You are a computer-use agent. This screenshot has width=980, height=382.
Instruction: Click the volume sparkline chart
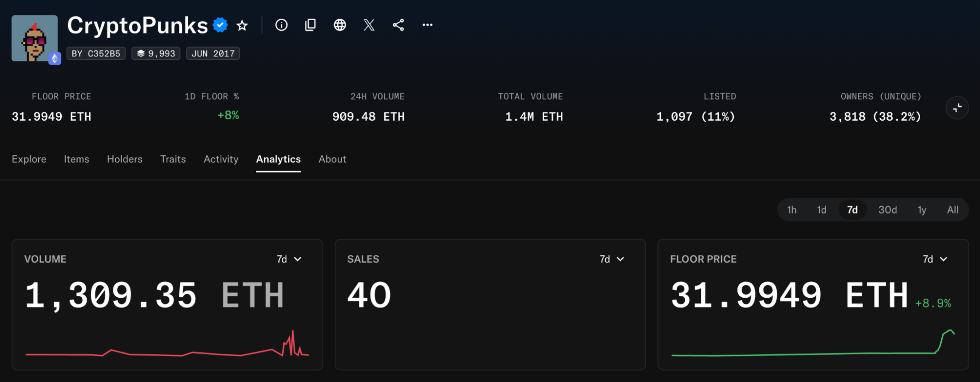[x=167, y=344]
